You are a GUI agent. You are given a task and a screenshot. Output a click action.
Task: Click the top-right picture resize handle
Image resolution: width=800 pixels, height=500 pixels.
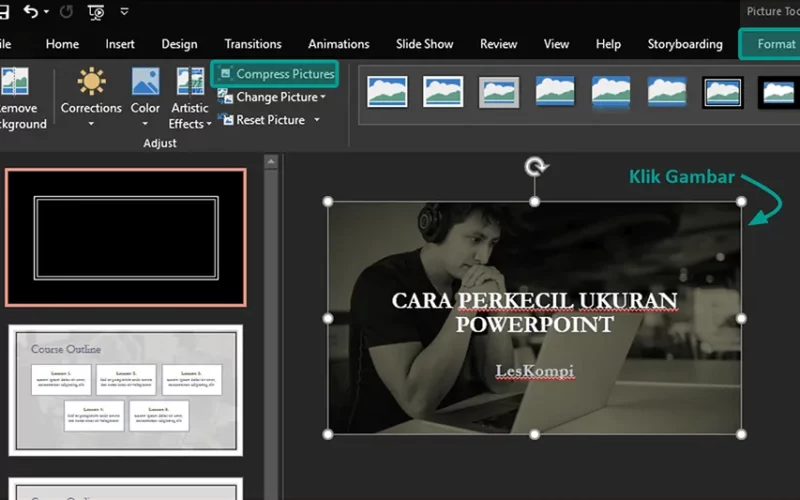[741, 202]
